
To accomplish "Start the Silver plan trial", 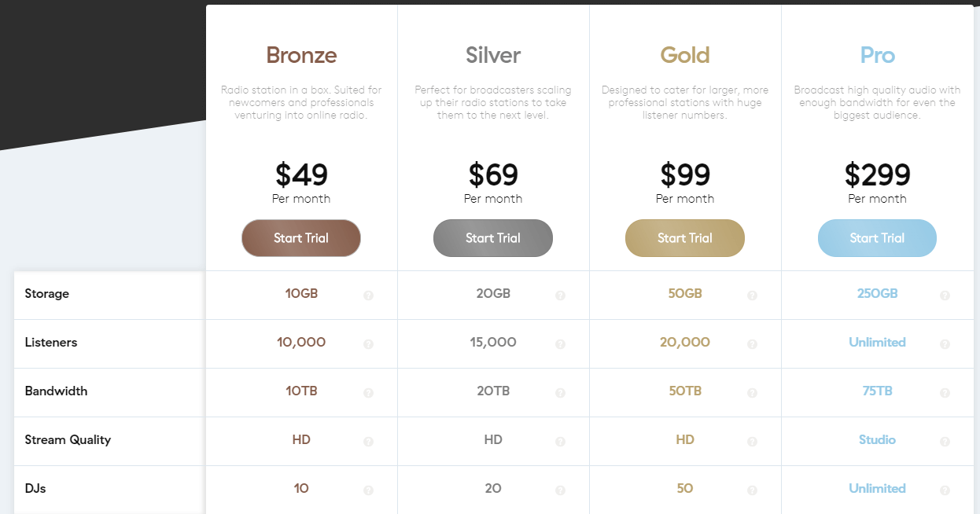I will coord(493,238).
